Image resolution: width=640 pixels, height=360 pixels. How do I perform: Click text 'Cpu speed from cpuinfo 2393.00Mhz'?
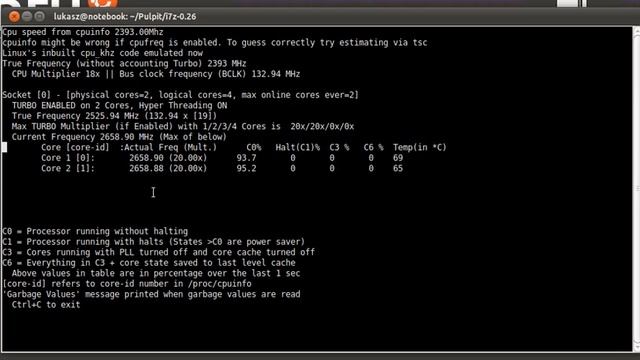[83, 32]
